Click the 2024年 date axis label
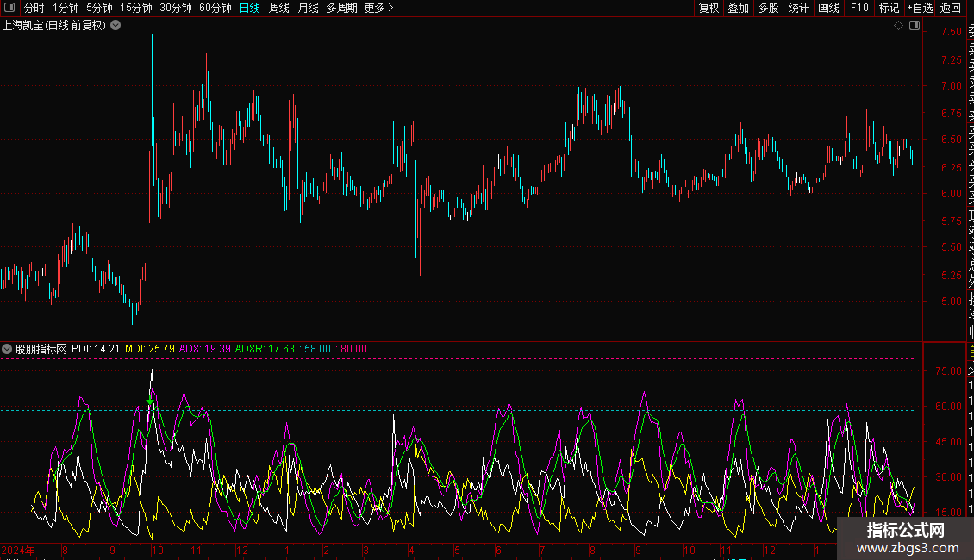Viewport: 974px width, 560px height. 18,550
